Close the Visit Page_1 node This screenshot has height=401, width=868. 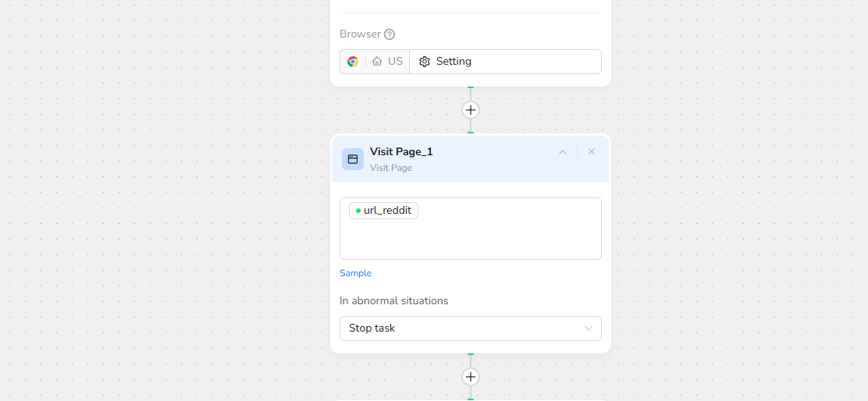coord(592,151)
